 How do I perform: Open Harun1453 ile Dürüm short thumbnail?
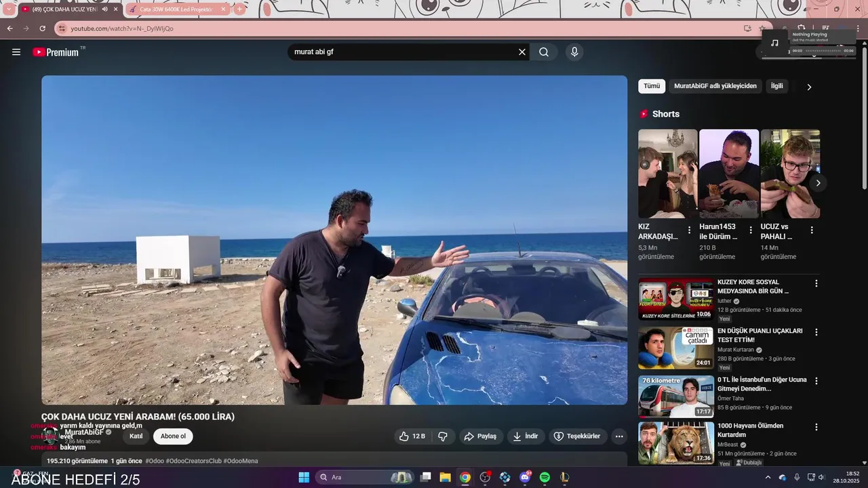(x=729, y=174)
